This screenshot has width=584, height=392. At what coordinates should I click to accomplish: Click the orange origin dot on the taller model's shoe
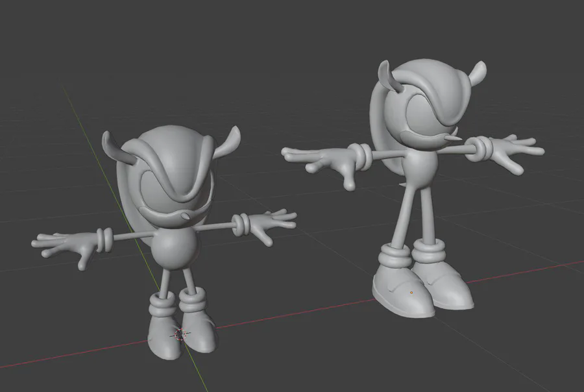tap(411, 293)
